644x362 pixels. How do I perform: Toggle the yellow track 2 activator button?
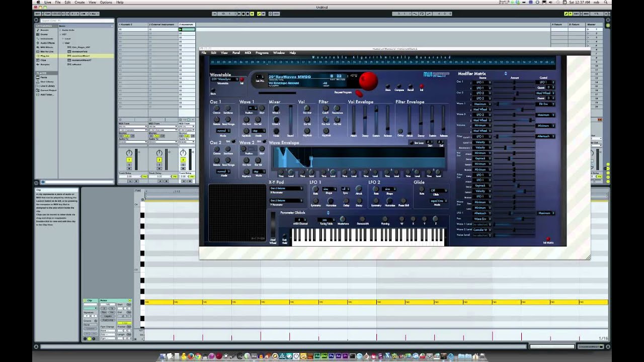point(159,160)
